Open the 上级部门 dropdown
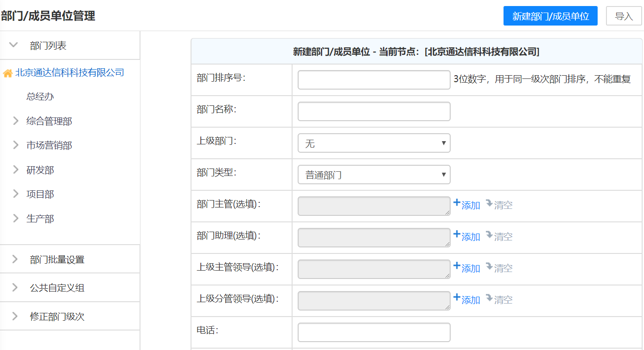Image resolution: width=644 pixels, height=350 pixels. 374,143
